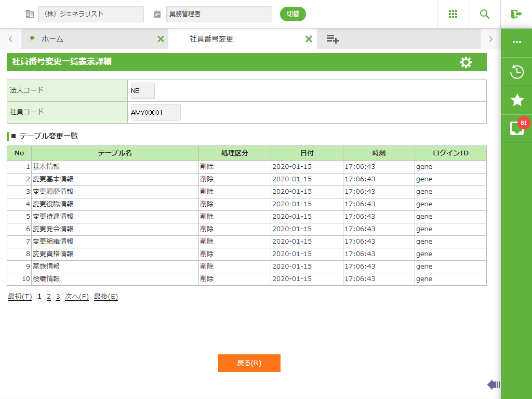532x399 pixels.
Task: Click the logout icon in top bar
Action: [516, 14]
